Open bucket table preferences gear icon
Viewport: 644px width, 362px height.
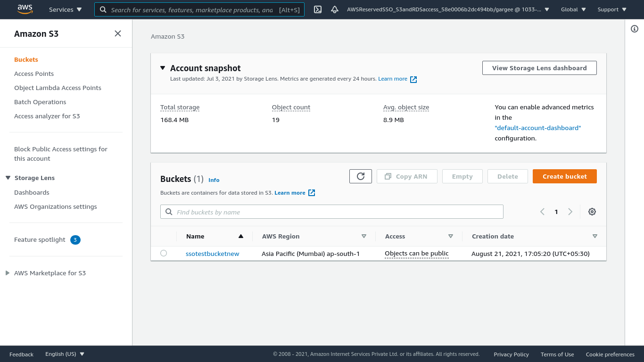click(592, 212)
